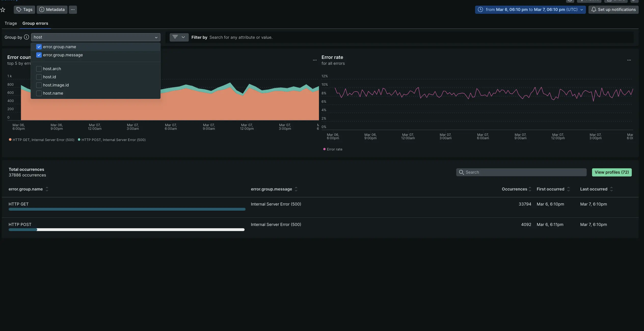This screenshot has height=331, width=644.
Task: Open Error count chart options ellipsis
Action: pos(315,60)
